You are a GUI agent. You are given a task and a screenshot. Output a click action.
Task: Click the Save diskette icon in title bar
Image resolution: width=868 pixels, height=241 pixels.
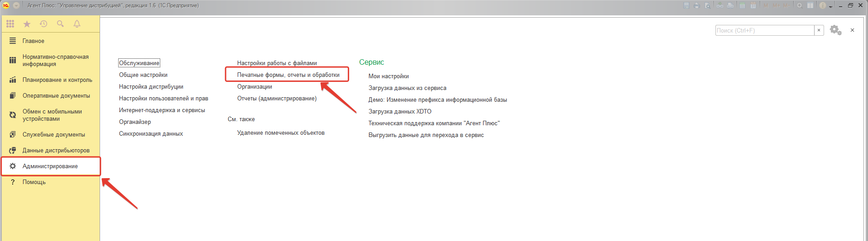point(686,5)
